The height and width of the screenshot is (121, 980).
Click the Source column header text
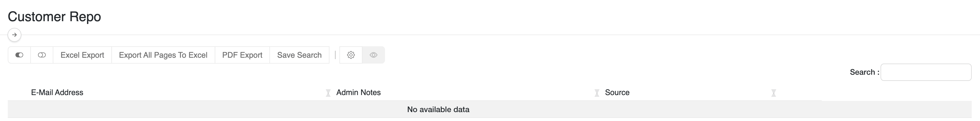617,92
